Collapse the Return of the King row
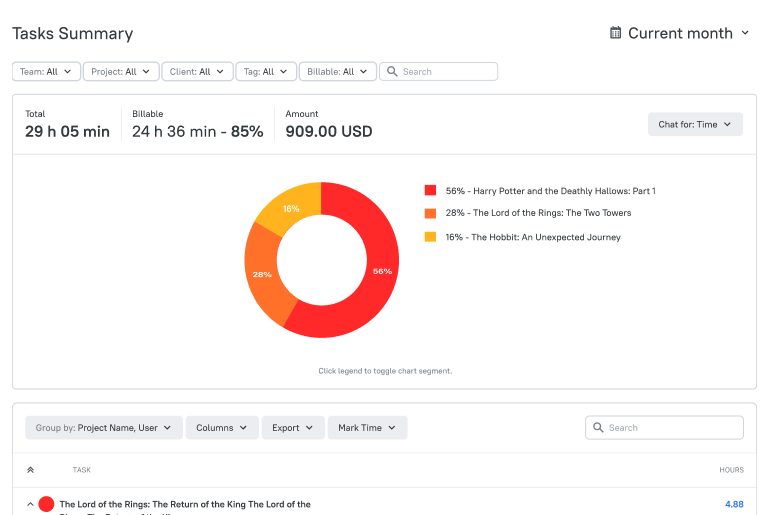The width and height of the screenshot is (776, 515). click(30, 504)
